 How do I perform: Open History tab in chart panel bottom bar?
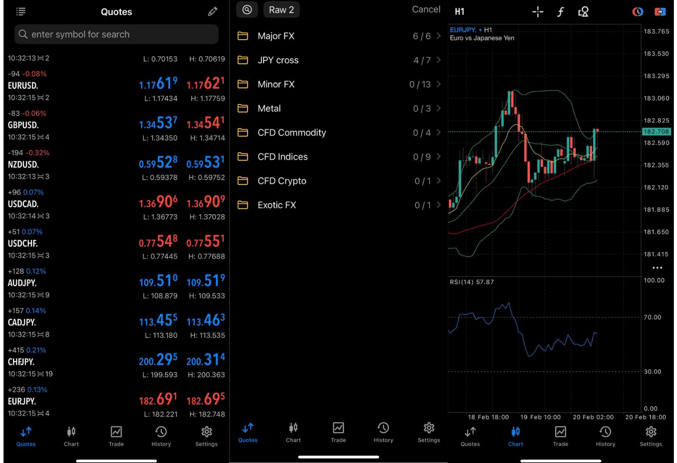pyautogui.click(x=605, y=436)
